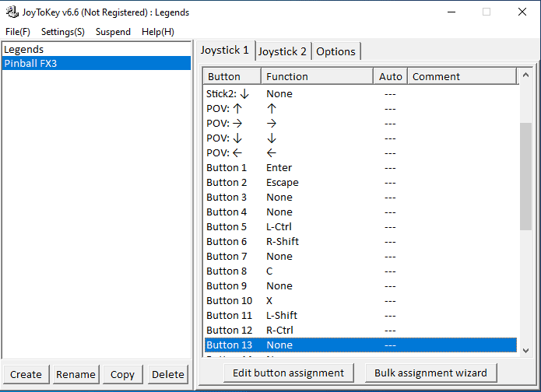Launch the Bulk assignment wizard
541x392 pixels.
430,373
